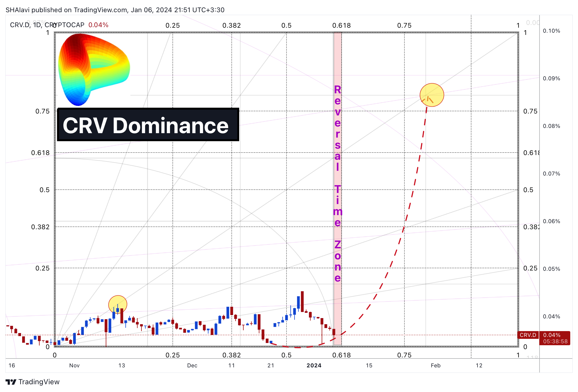Click the 0.07% price axis label
This screenshot has width=578, height=392.
551,174
